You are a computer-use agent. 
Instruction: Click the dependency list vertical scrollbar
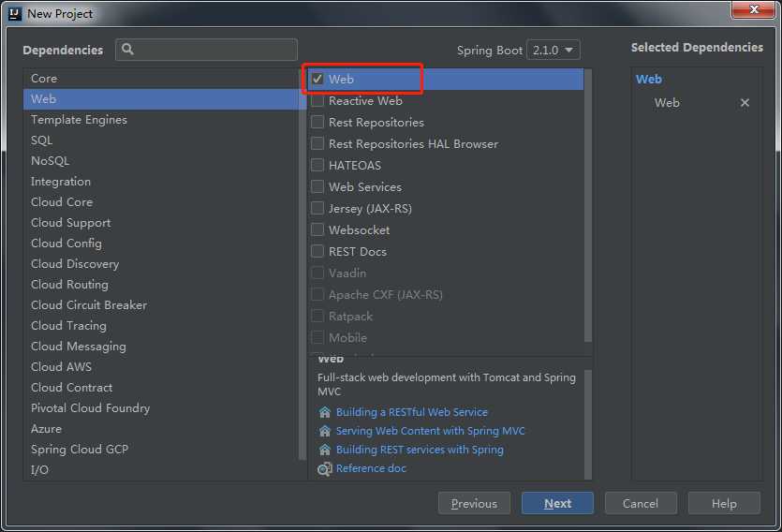[588, 205]
